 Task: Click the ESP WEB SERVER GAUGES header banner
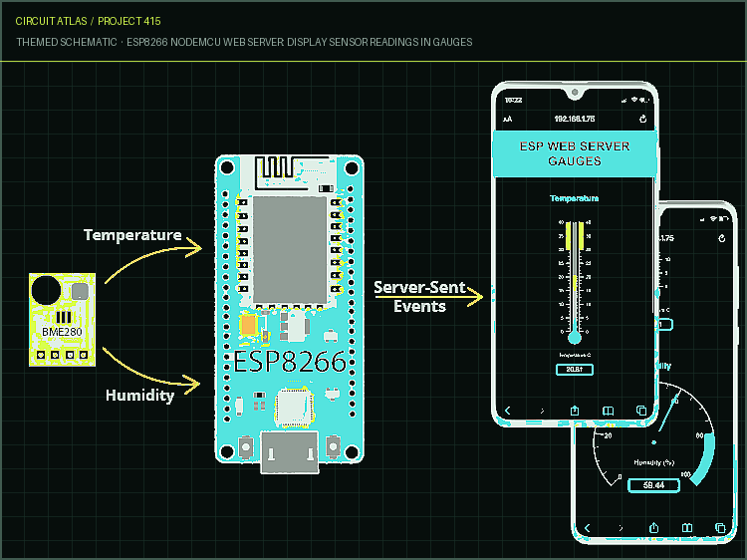pyautogui.click(x=575, y=153)
